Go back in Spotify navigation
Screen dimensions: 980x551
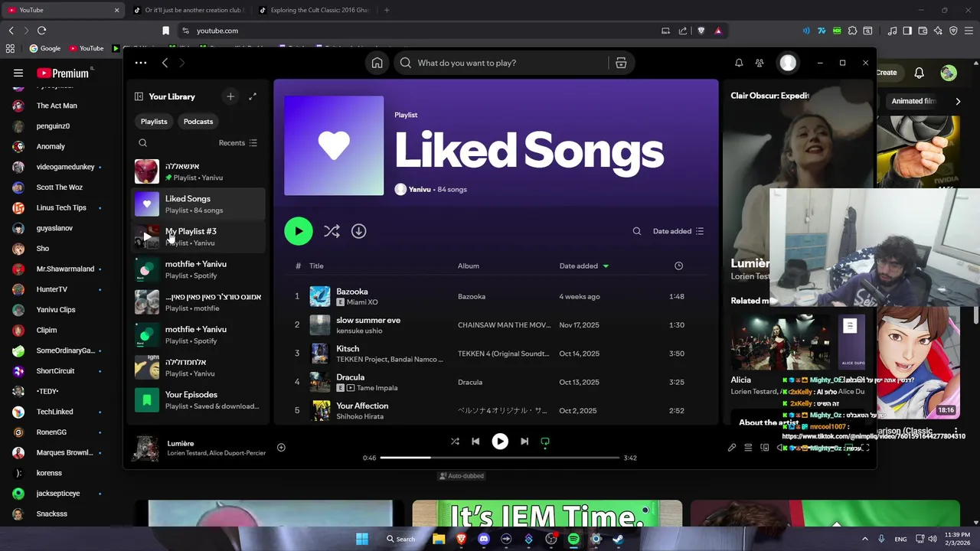[165, 63]
